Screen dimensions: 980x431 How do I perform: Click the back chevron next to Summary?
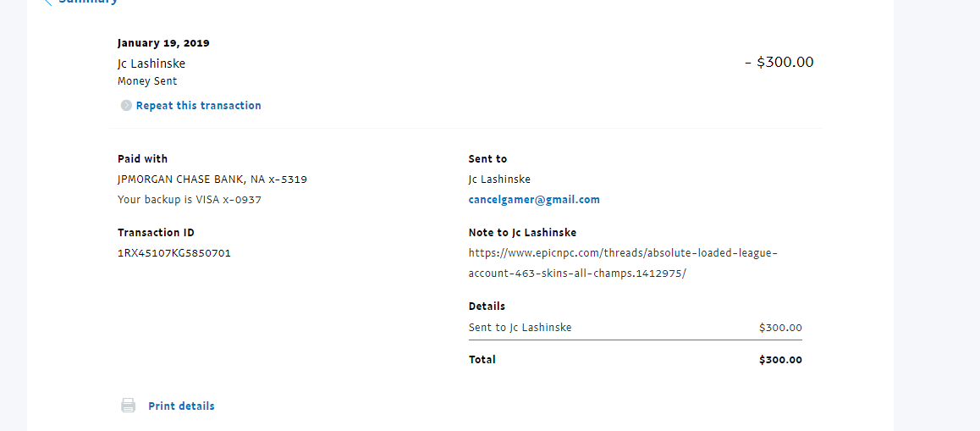pyautogui.click(x=47, y=2)
